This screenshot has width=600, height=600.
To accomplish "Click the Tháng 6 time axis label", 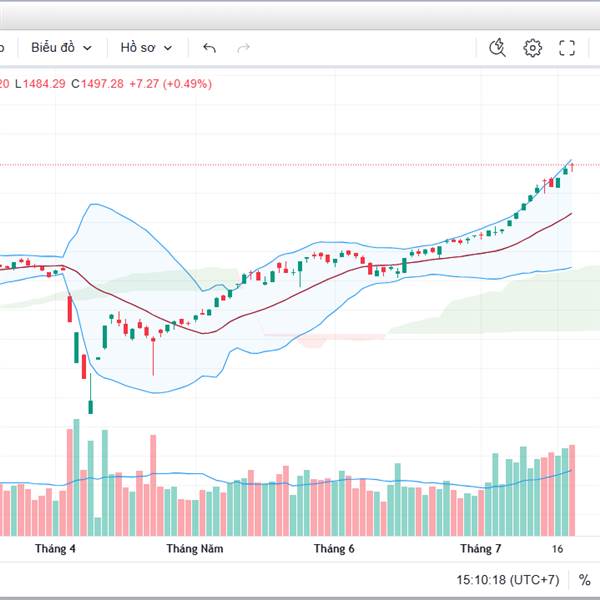I will click(334, 549).
